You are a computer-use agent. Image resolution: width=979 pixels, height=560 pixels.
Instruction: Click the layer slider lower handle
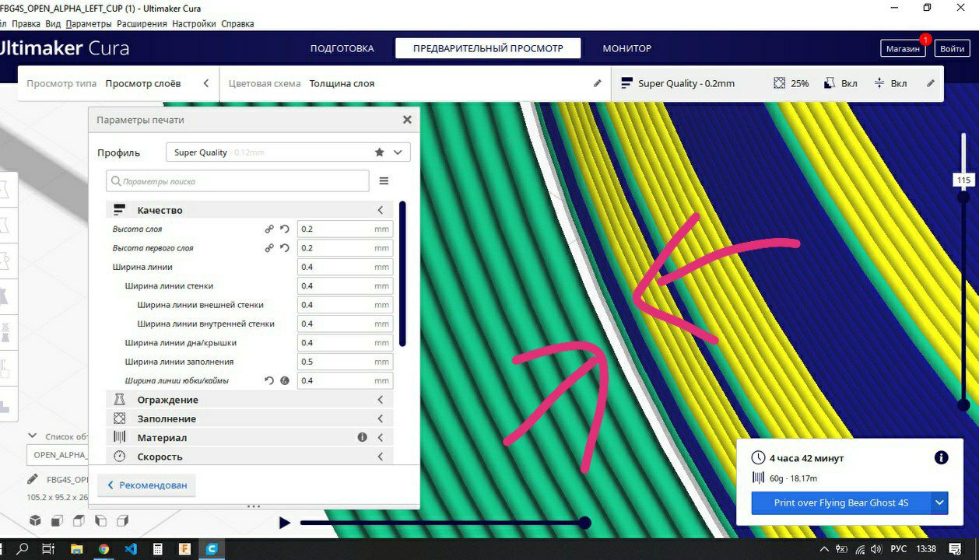click(x=963, y=404)
